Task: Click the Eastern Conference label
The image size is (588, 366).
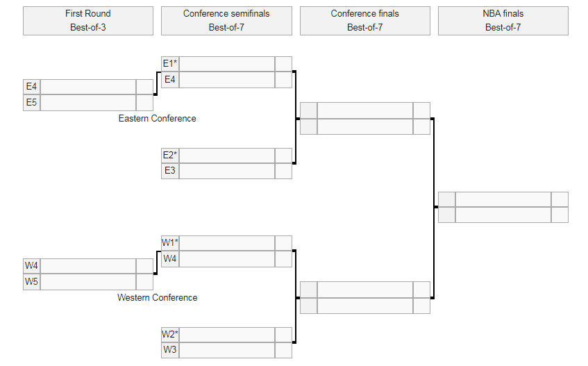Action: pos(157,119)
